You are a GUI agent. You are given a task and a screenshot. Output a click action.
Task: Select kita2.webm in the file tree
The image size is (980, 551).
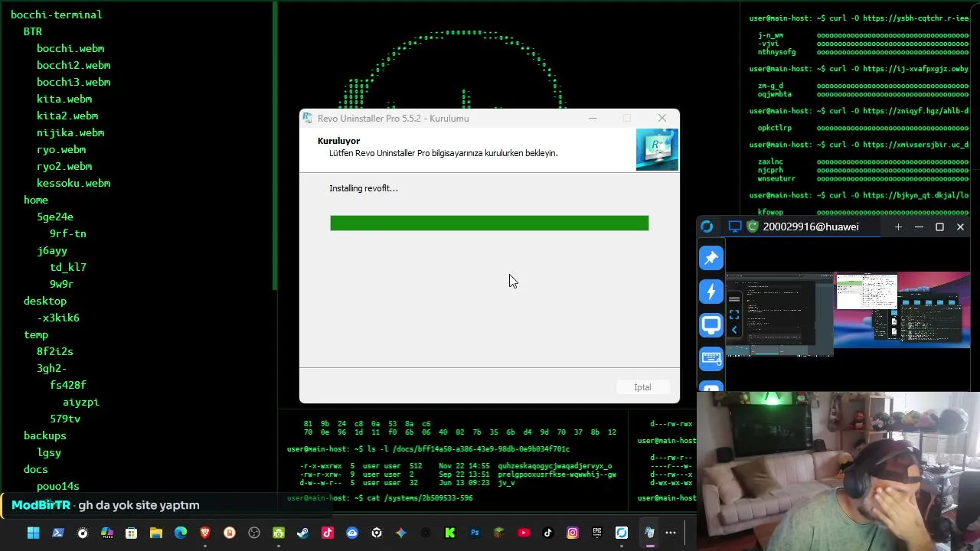67,116
